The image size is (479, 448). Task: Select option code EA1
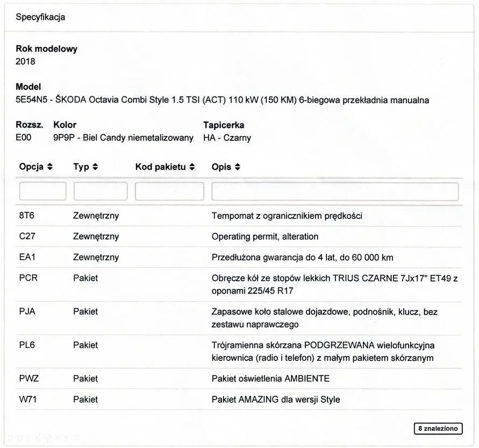point(27,257)
